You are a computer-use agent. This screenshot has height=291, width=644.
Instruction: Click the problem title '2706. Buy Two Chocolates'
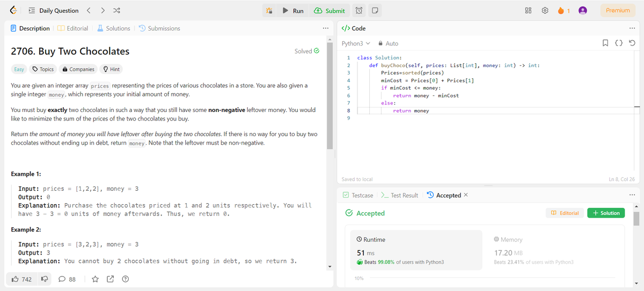pyautogui.click(x=70, y=51)
